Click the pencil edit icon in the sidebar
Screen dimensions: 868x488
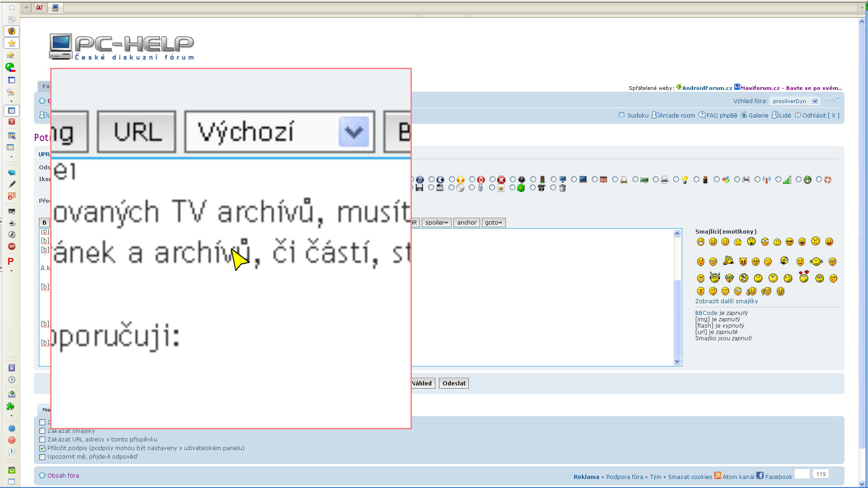[12, 184]
